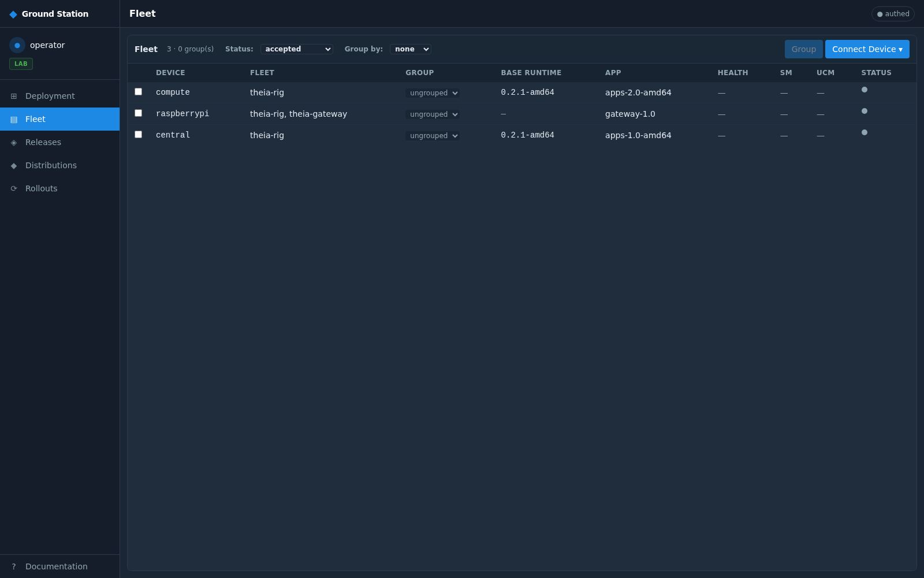Click the APP column header

[613, 73]
